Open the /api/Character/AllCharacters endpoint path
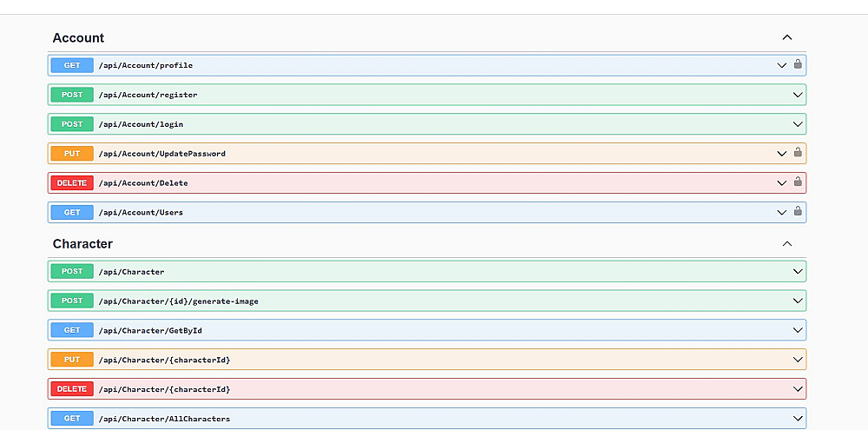Viewport: 868px width, 430px height. point(164,419)
